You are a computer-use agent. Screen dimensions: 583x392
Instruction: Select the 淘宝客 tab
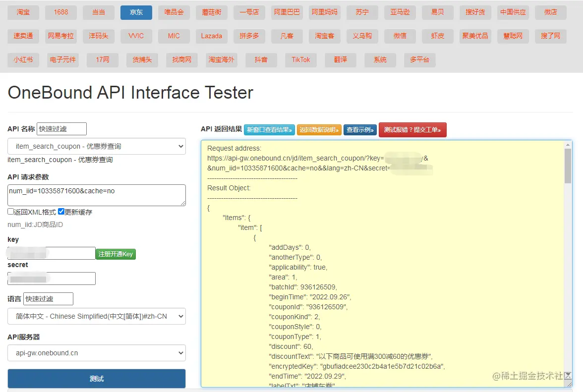325,36
